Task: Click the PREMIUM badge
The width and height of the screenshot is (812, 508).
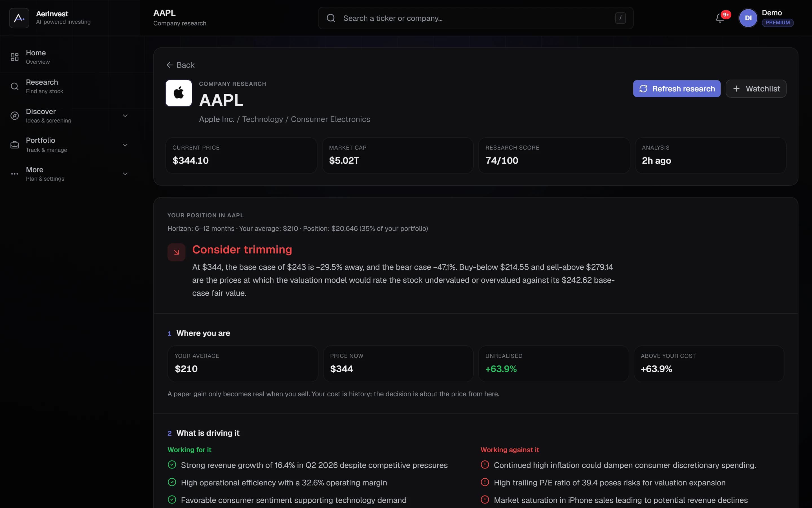Action: pyautogui.click(x=777, y=23)
